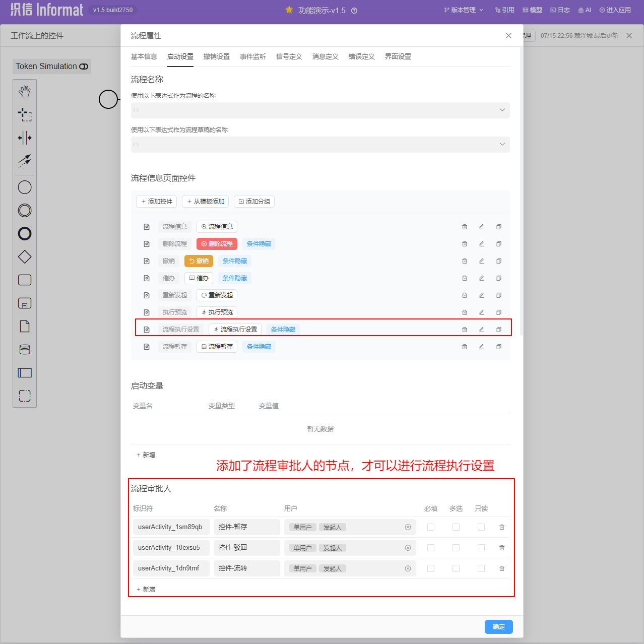Toggle Token Simulation switch
This screenshot has height=644, width=644.
click(84, 67)
